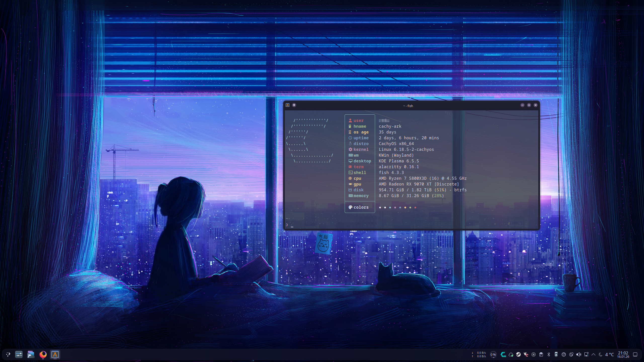Switch to the Firefox window

coord(43,354)
